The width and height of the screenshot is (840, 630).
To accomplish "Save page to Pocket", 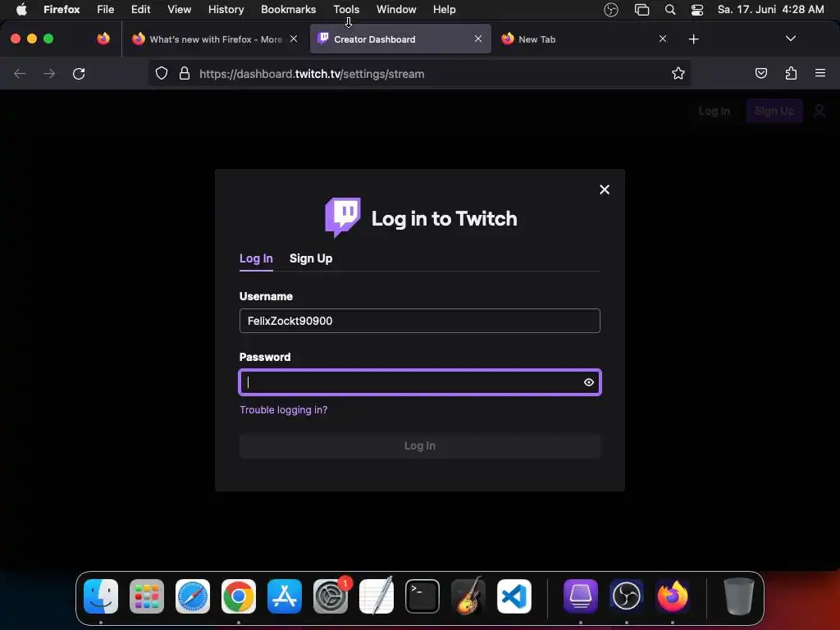I will tap(760, 73).
